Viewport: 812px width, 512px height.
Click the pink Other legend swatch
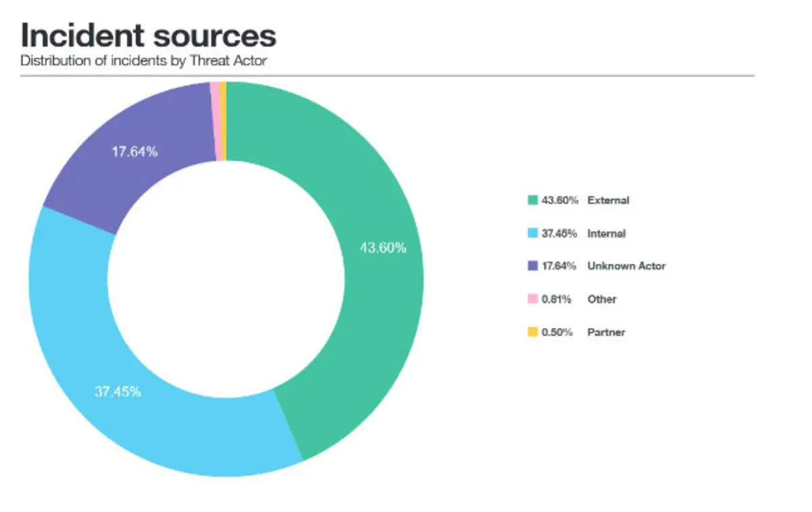click(533, 299)
